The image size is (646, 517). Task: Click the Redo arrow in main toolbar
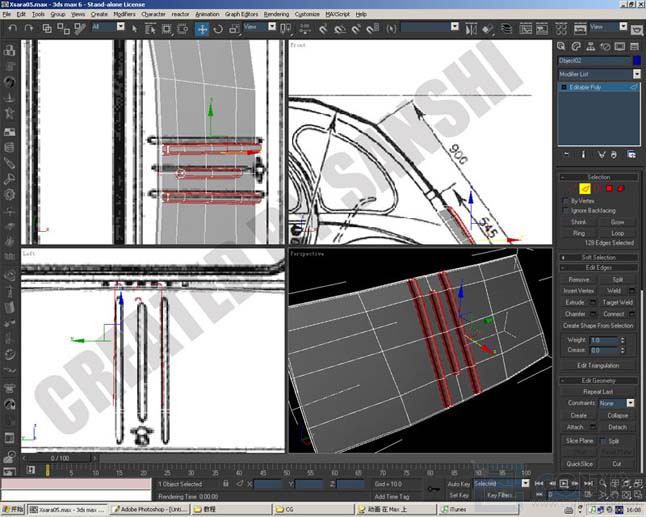28,28
